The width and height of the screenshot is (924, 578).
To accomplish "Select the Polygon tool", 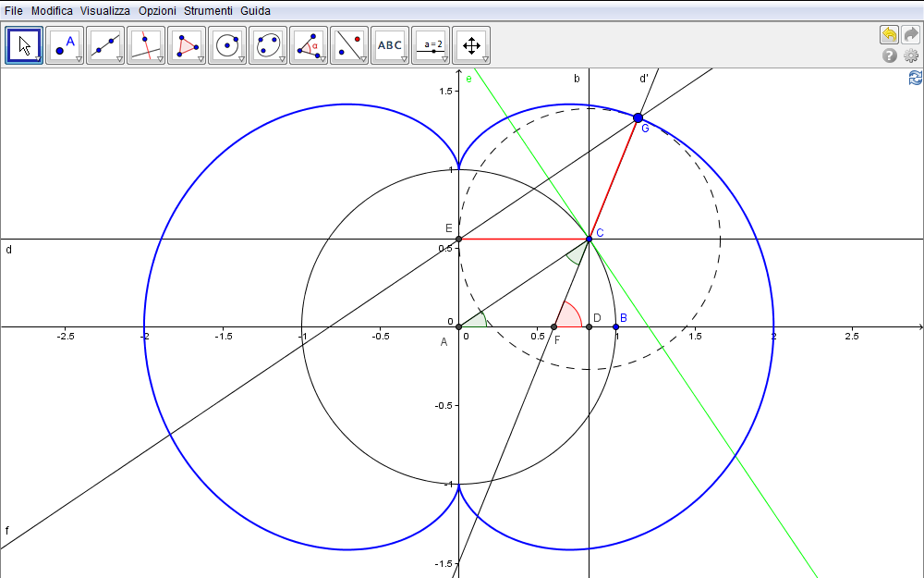I will coord(187,44).
